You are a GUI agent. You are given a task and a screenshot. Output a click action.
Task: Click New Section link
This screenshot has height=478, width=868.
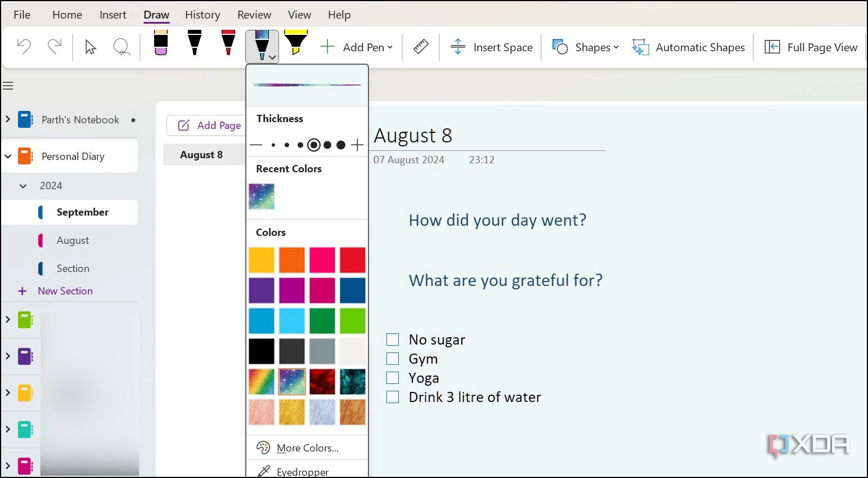[65, 291]
